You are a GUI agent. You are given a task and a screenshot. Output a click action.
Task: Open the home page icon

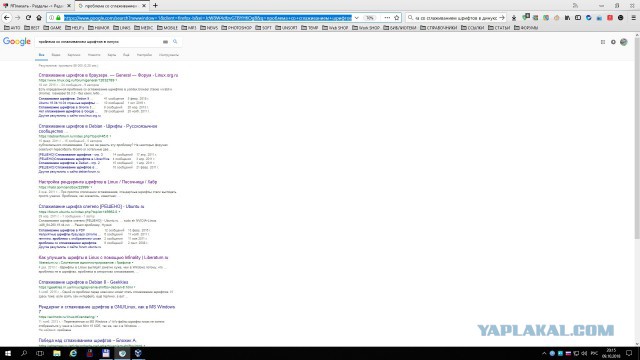tap(39, 18)
